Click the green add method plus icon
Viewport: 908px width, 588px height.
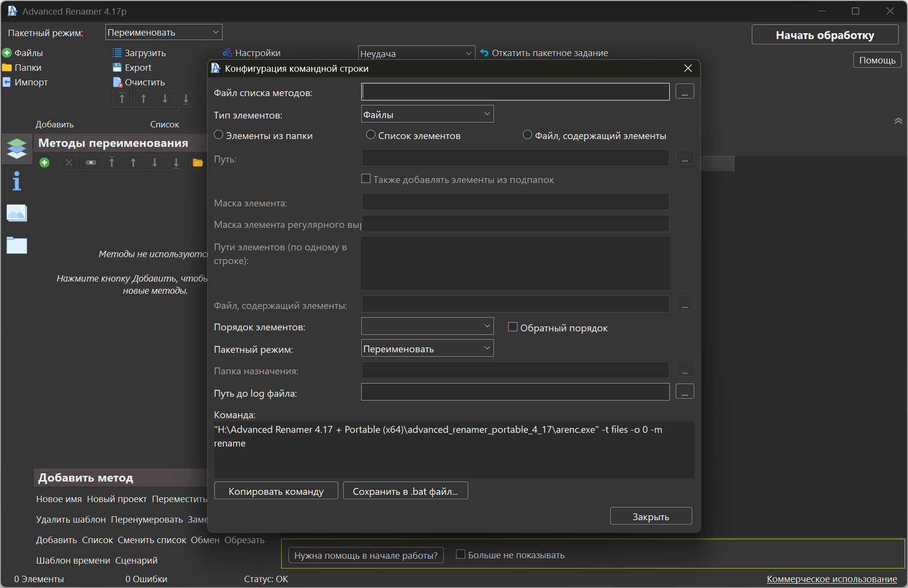coord(44,162)
